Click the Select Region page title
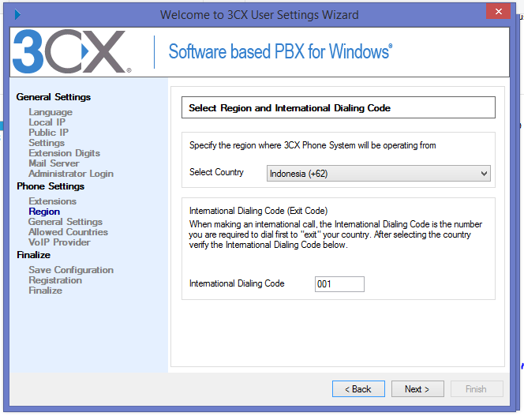 click(290, 108)
